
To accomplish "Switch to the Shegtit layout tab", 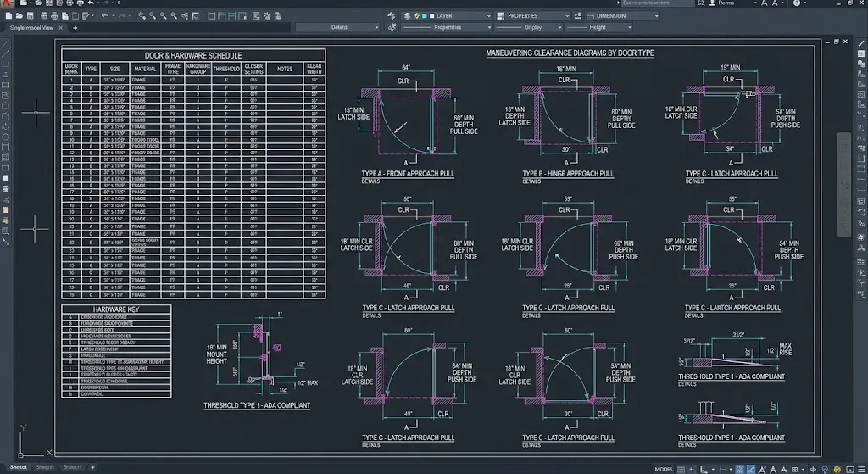I will click(45, 467).
